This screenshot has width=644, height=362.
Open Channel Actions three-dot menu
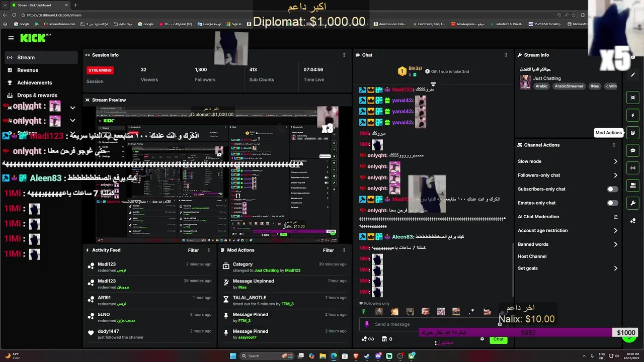pyautogui.click(x=614, y=145)
